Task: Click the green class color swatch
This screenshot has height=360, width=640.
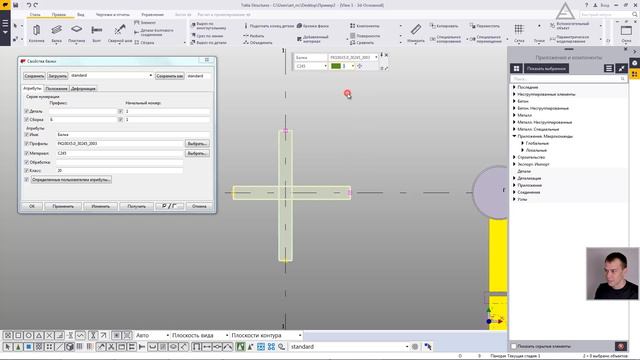Action: point(336,66)
